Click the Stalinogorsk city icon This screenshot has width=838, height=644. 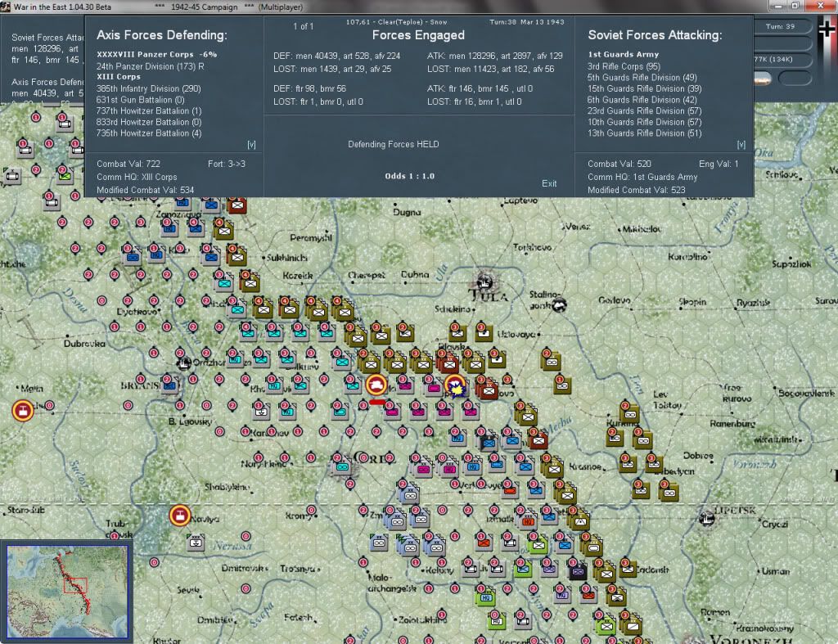[559, 305]
